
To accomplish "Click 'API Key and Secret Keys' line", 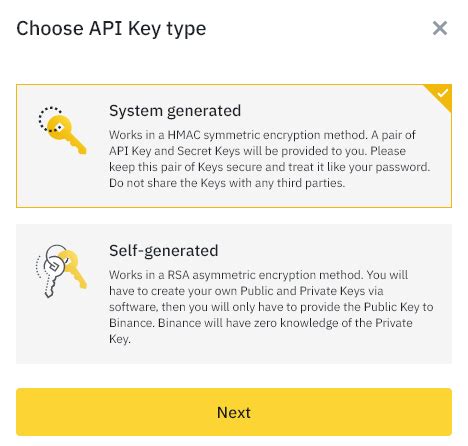I will (257, 151).
